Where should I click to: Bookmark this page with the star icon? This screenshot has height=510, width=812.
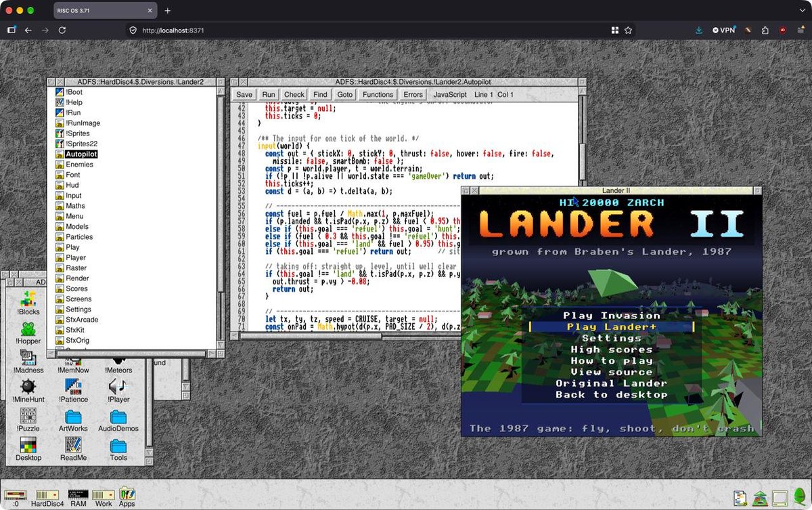(x=628, y=30)
